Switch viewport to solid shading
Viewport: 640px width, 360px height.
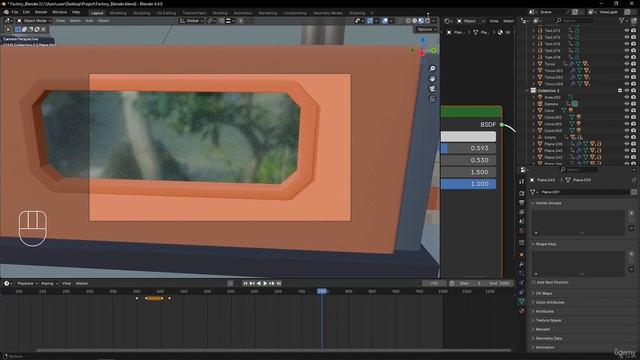click(415, 20)
